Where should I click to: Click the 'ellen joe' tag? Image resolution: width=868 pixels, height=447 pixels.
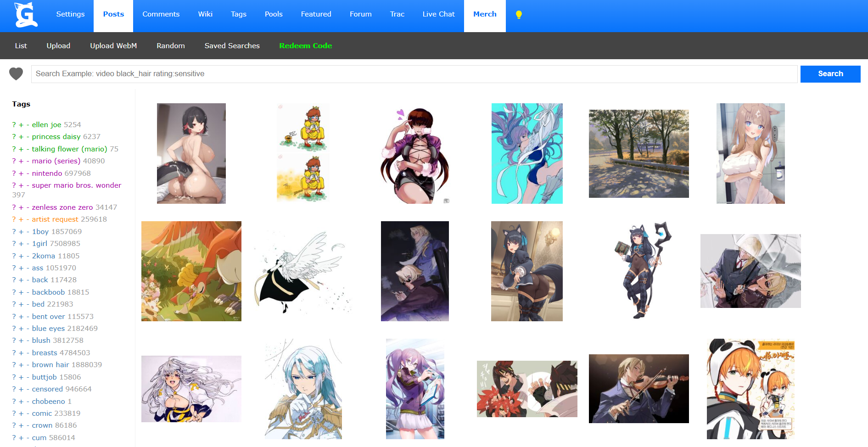coord(46,125)
